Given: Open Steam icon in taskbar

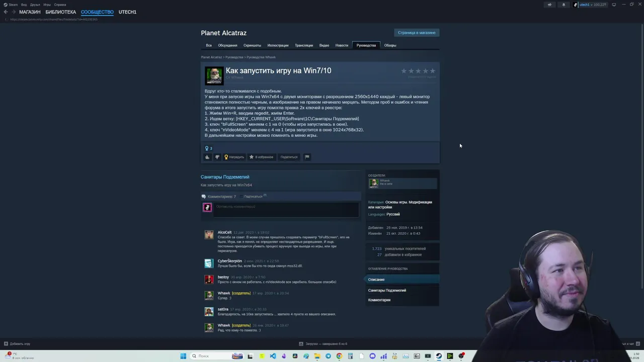Looking at the screenshot, I should [x=439, y=356].
